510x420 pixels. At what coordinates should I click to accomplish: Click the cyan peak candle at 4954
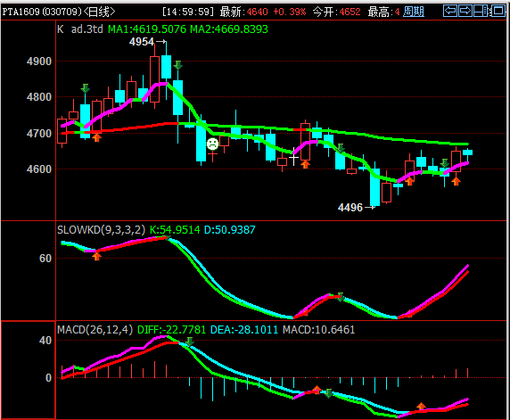point(166,67)
